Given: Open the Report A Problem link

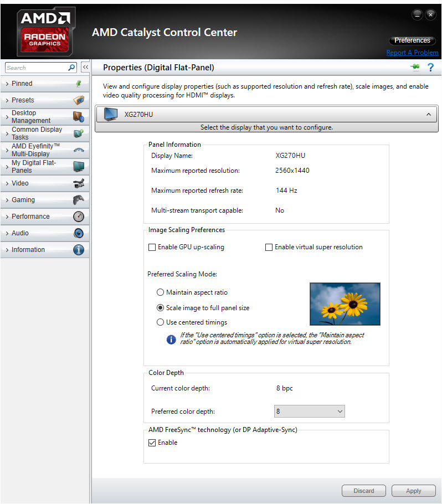Looking at the screenshot, I should pyautogui.click(x=412, y=53).
